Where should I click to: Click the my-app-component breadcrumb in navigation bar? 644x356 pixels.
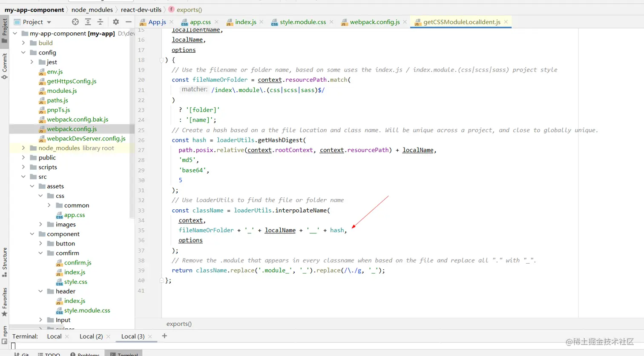34,10
